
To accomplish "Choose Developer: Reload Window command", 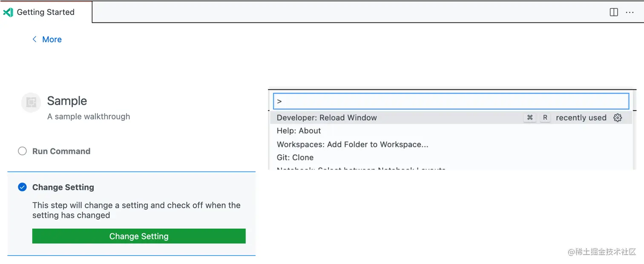I will tap(451, 118).
